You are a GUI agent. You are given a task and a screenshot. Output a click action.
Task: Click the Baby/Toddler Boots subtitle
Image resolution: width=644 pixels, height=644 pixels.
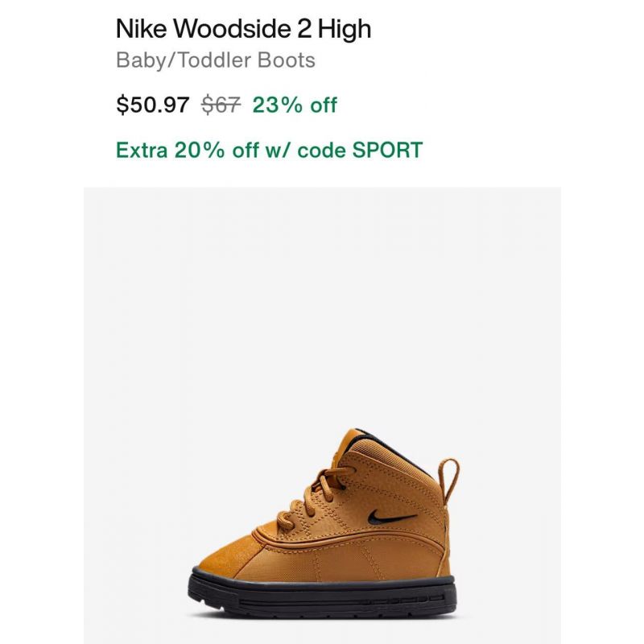tap(216, 60)
